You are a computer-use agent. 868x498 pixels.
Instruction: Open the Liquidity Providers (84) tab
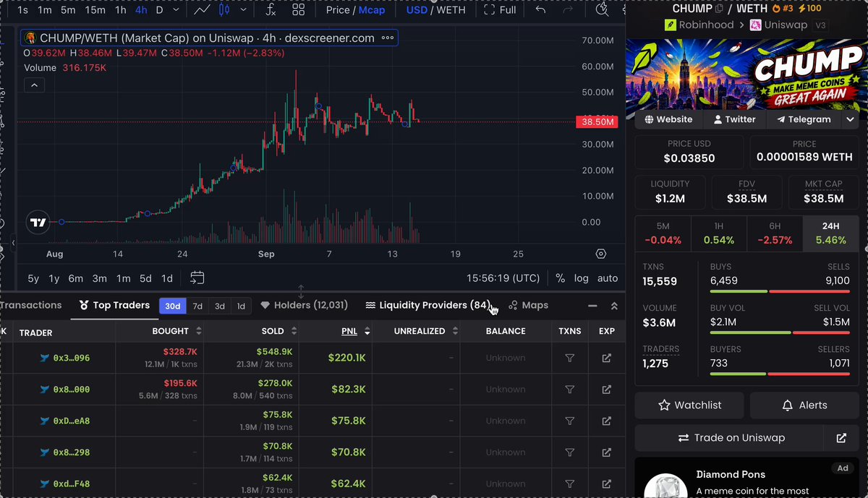point(427,305)
